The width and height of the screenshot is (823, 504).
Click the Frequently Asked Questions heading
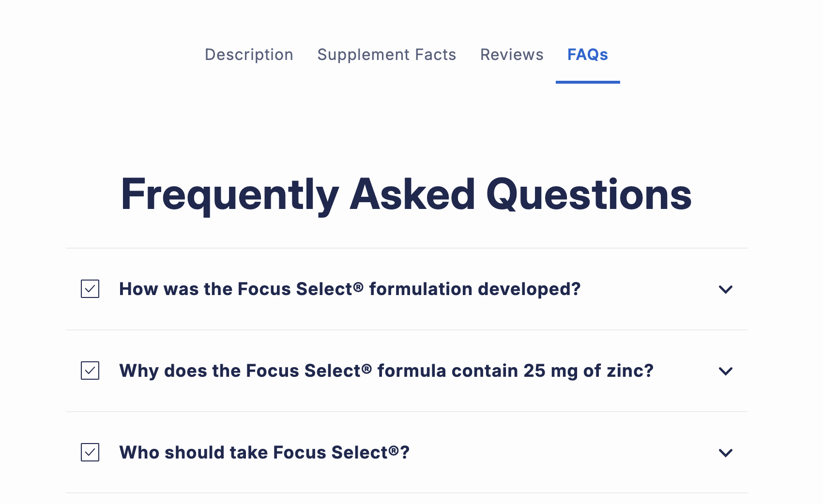pos(406,194)
